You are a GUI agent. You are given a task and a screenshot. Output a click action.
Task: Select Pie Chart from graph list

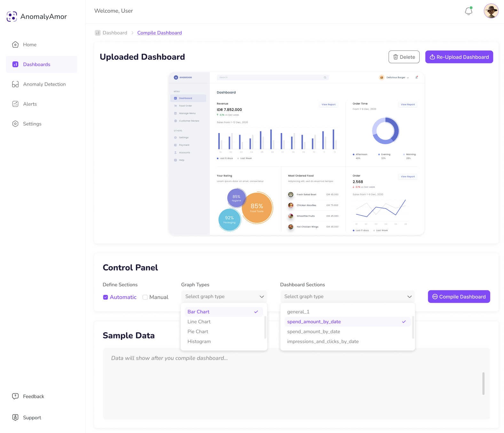tap(198, 332)
